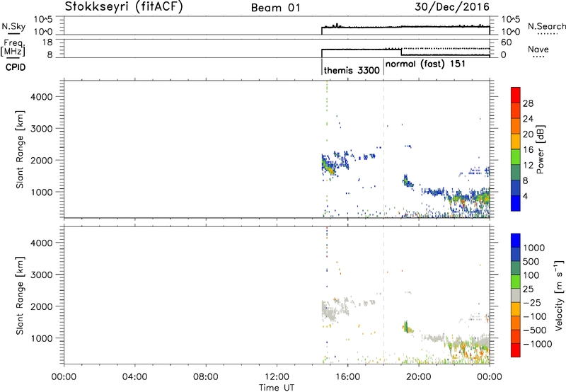566x392 pixels.
Task: Click the 'N.Sky' legend label
Action: tap(13, 27)
